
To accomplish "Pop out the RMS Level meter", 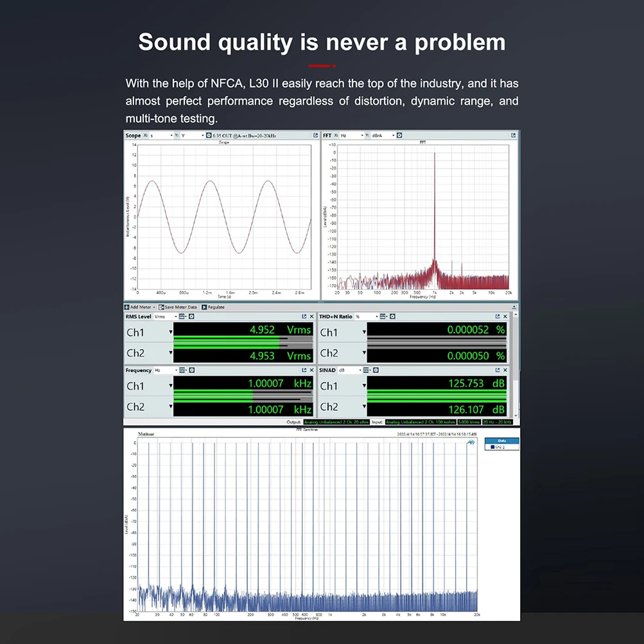I will point(304,317).
